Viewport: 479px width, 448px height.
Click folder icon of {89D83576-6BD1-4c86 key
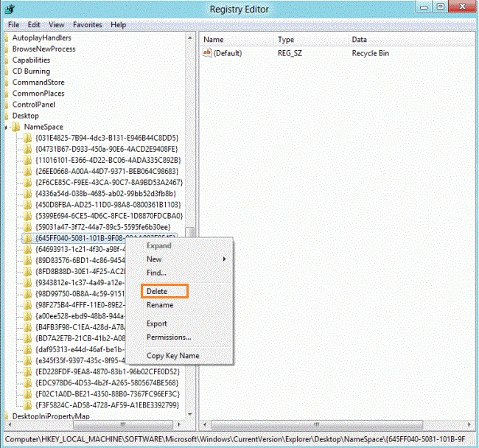click(27, 261)
